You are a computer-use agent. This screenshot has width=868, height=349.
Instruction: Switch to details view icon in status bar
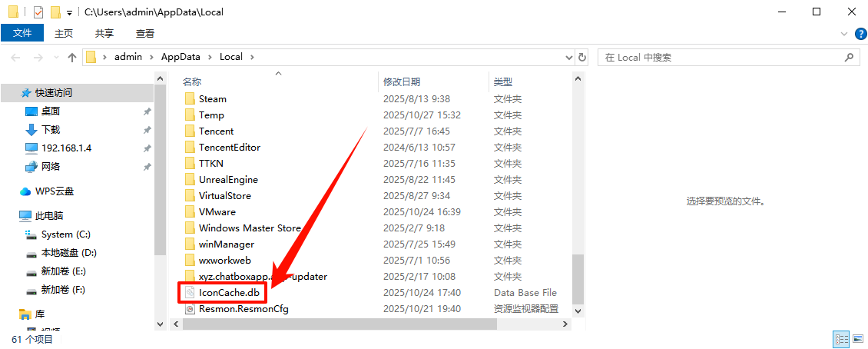point(841,338)
